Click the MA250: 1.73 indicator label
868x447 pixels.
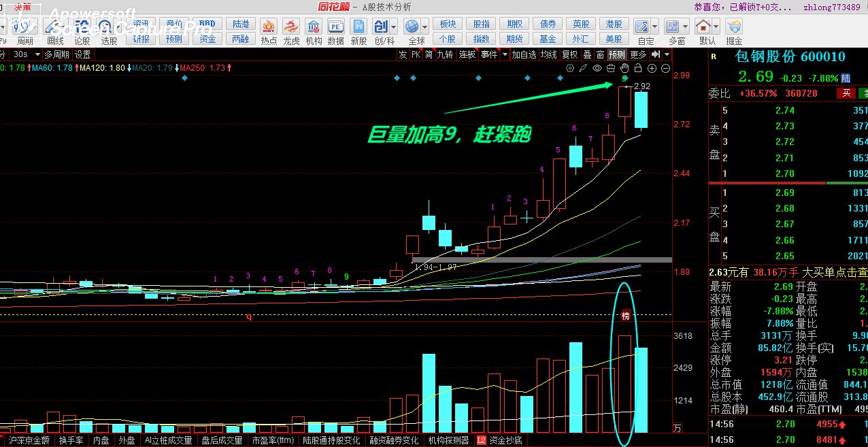[203, 68]
